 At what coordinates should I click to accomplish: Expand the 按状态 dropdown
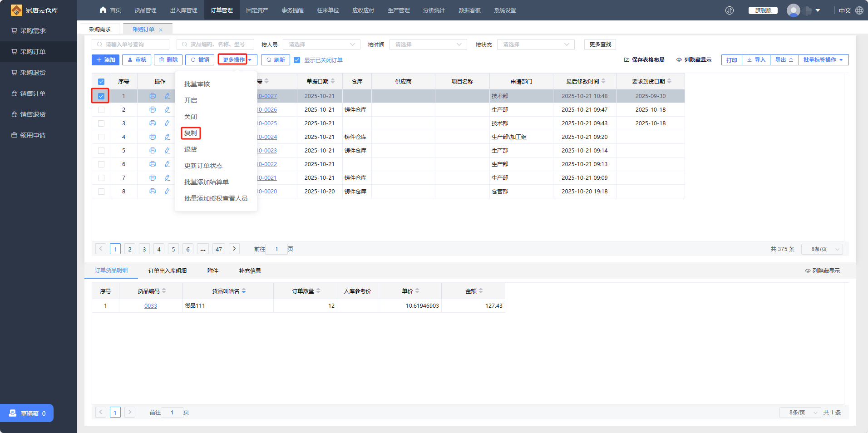click(x=536, y=44)
